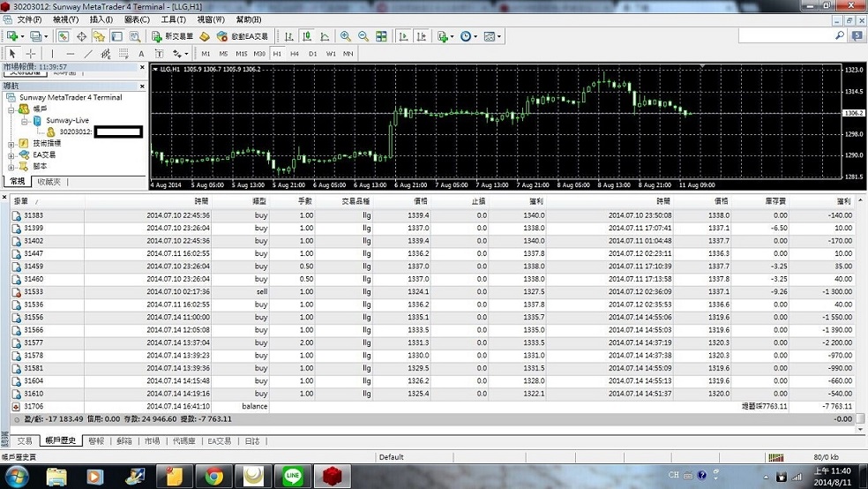Screen dimensions: 868x489
Task: Expand the 技術指標 tree node
Action: pos(11,144)
